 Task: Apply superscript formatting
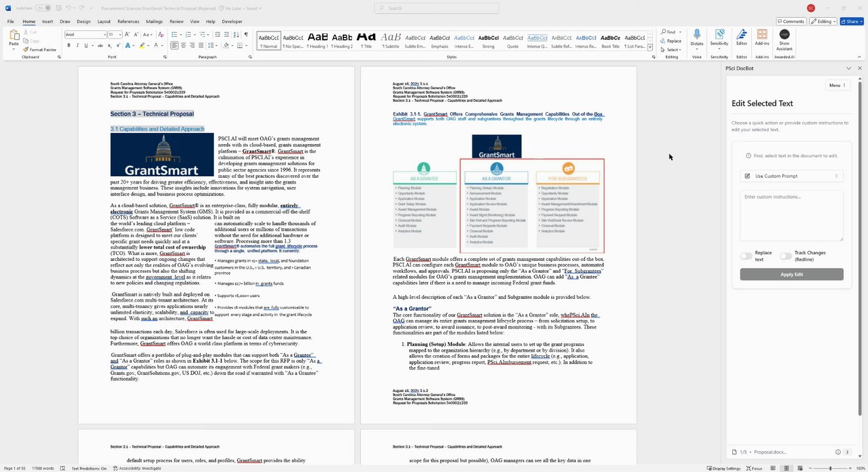pyautogui.click(x=118, y=45)
